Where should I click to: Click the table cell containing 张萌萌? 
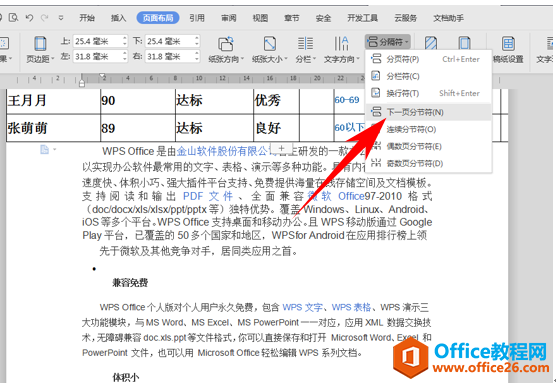(x=54, y=128)
